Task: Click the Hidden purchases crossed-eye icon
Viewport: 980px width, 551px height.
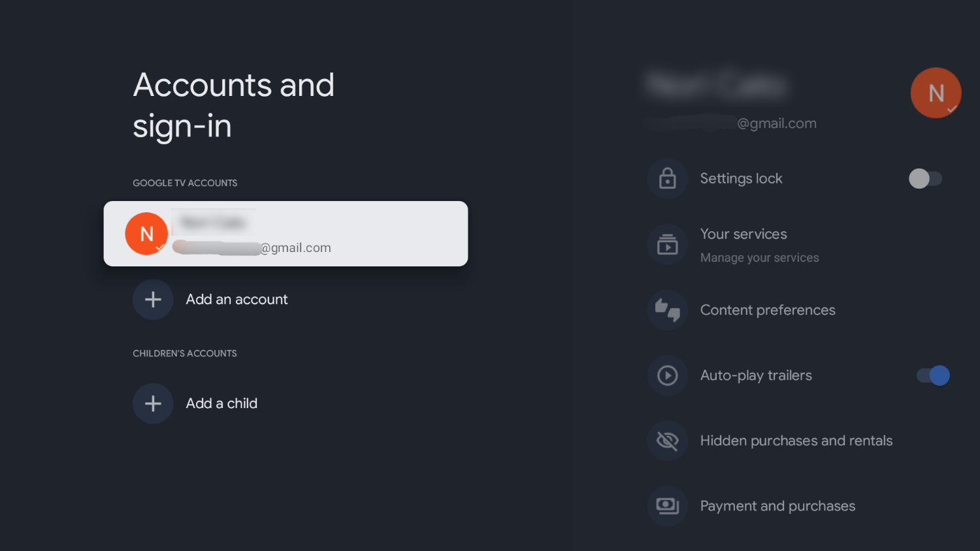Action: [667, 441]
